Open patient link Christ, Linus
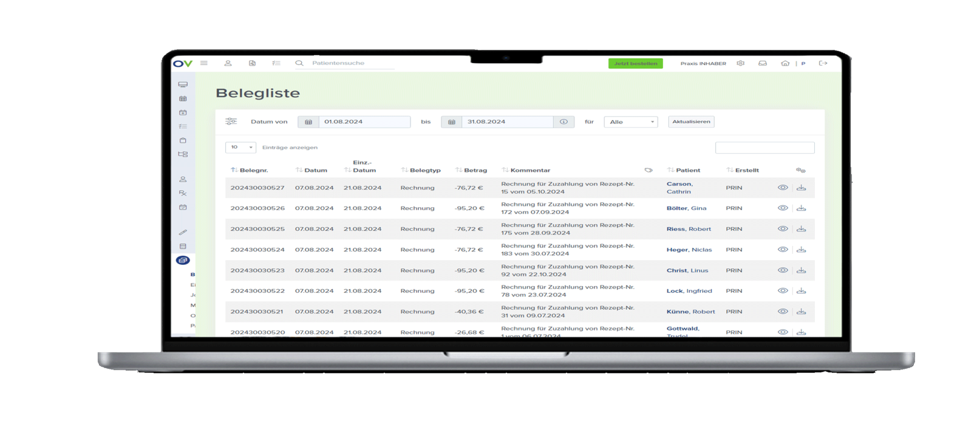 coord(687,270)
